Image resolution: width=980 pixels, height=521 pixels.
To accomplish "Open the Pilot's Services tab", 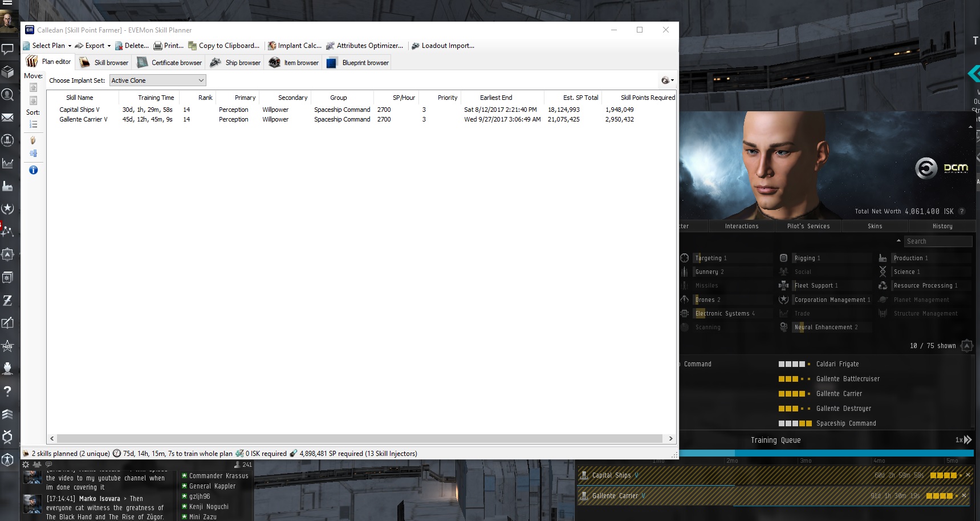I will pyautogui.click(x=808, y=226).
